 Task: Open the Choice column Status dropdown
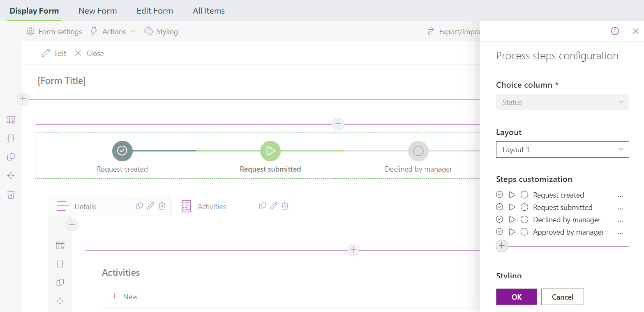coord(562,102)
